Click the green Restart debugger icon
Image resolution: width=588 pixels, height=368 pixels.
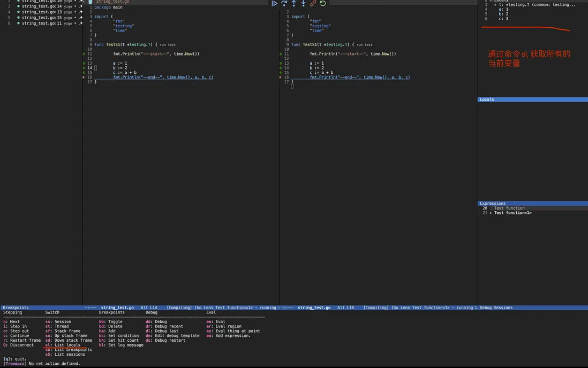[x=322, y=4]
